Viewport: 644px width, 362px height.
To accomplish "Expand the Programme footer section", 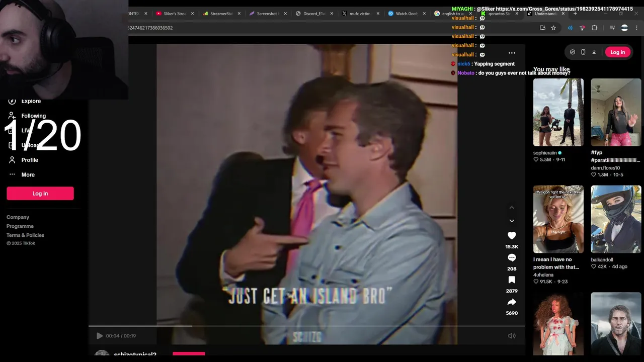I will pos(20,226).
